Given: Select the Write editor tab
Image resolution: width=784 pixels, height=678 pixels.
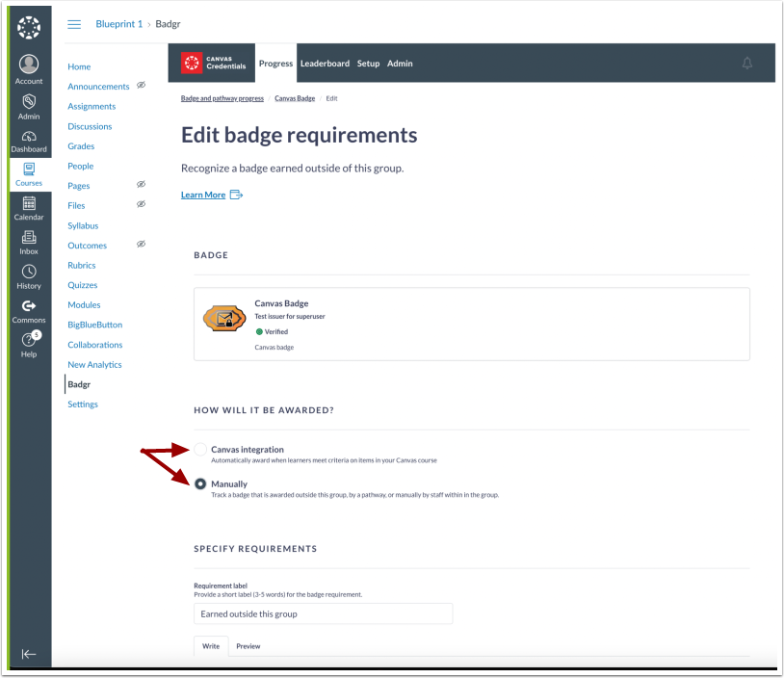Looking at the screenshot, I should click(x=211, y=646).
